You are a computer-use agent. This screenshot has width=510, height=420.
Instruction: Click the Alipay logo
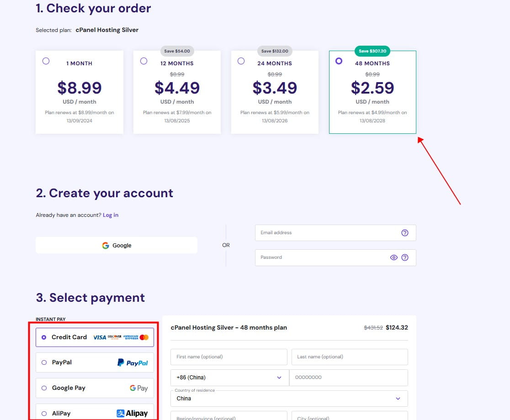(x=132, y=413)
